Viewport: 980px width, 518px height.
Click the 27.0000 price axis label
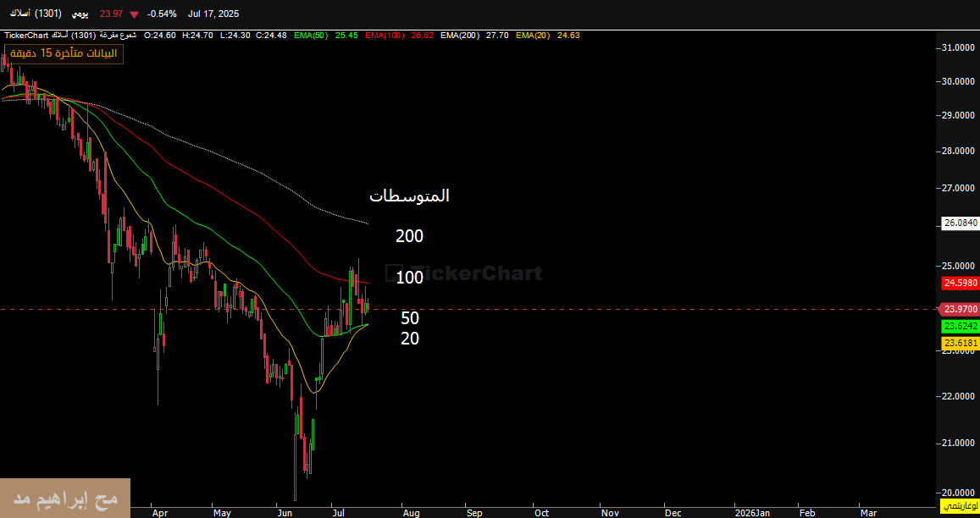[x=959, y=188]
